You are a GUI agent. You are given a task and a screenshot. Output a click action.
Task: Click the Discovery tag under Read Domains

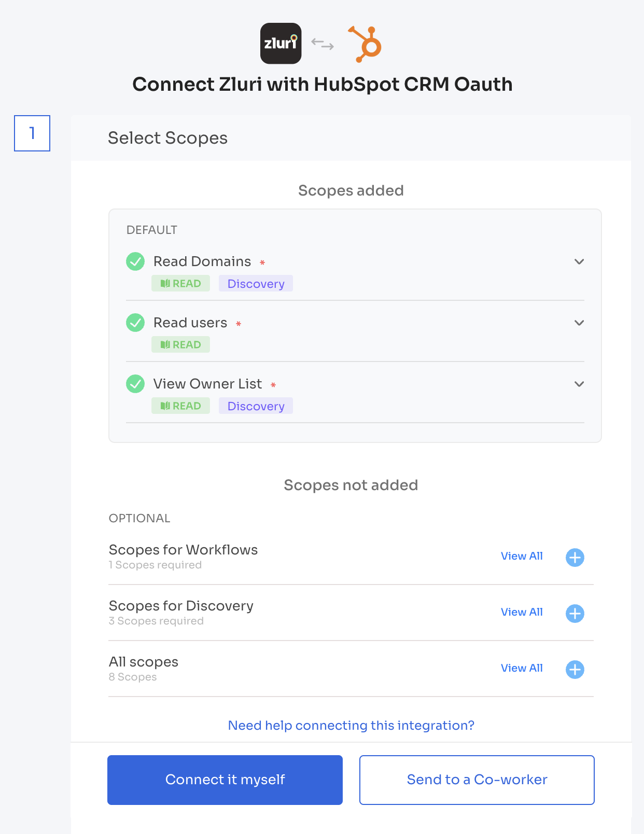256,283
